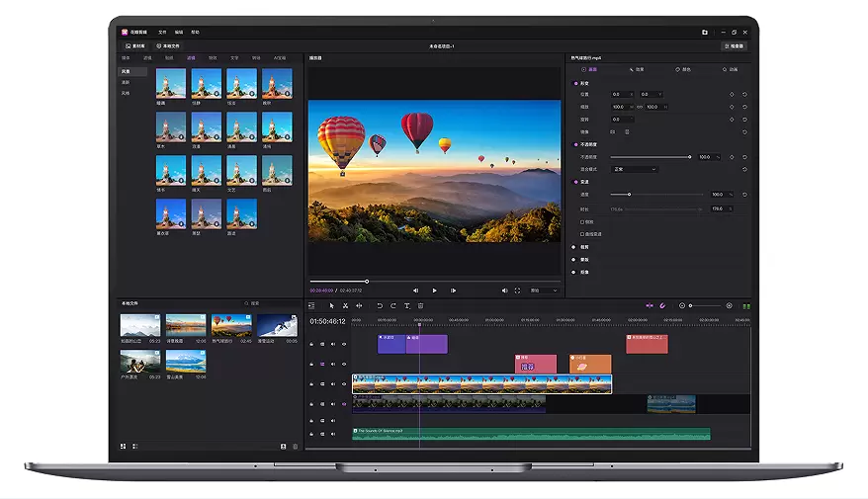Toggle eye visibility on the top timeline track
Screen dimensions: 868x499
click(x=344, y=344)
